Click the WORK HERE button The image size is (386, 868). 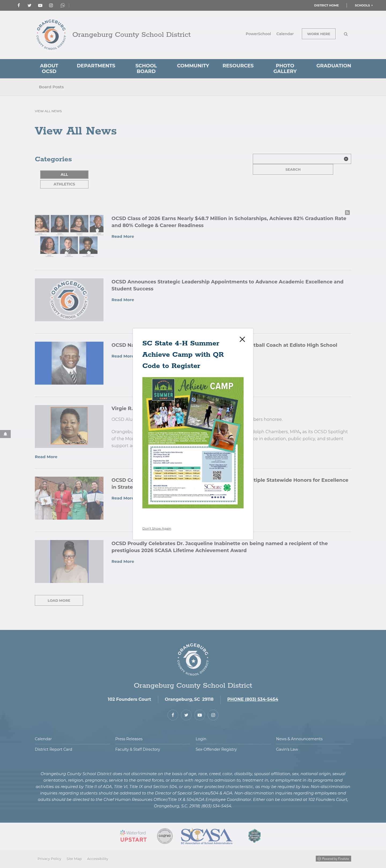(318, 34)
